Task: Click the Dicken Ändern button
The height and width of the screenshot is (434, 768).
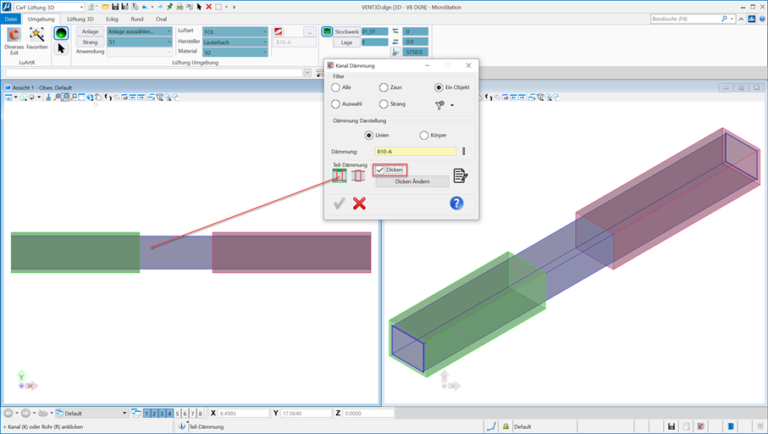Action: click(x=412, y=181)
